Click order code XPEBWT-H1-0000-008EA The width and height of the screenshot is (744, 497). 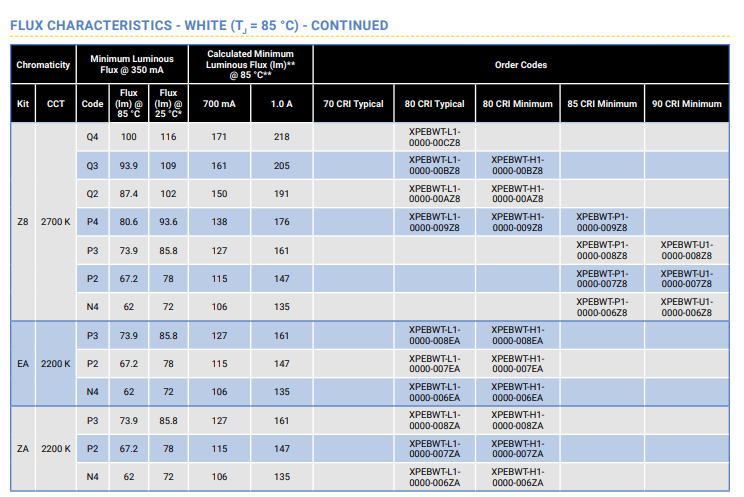click(518, 335)
